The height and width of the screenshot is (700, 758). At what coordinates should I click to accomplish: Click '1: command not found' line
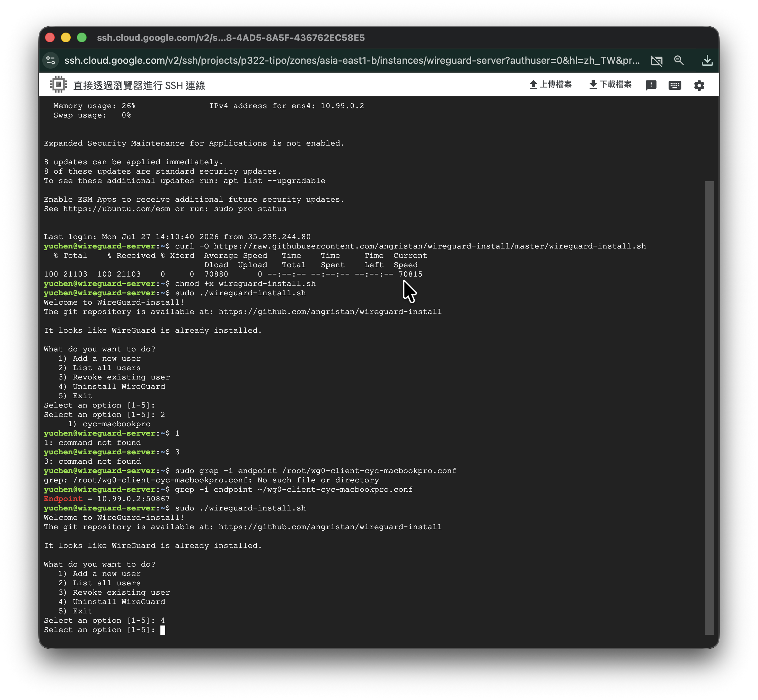(92, 443)
